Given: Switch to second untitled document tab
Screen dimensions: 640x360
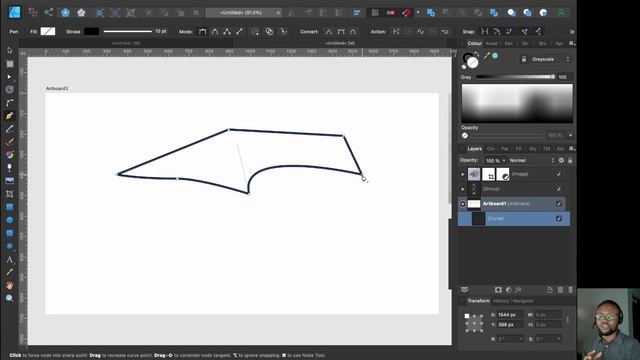Looking at the screenshot, I should point(340,43).
